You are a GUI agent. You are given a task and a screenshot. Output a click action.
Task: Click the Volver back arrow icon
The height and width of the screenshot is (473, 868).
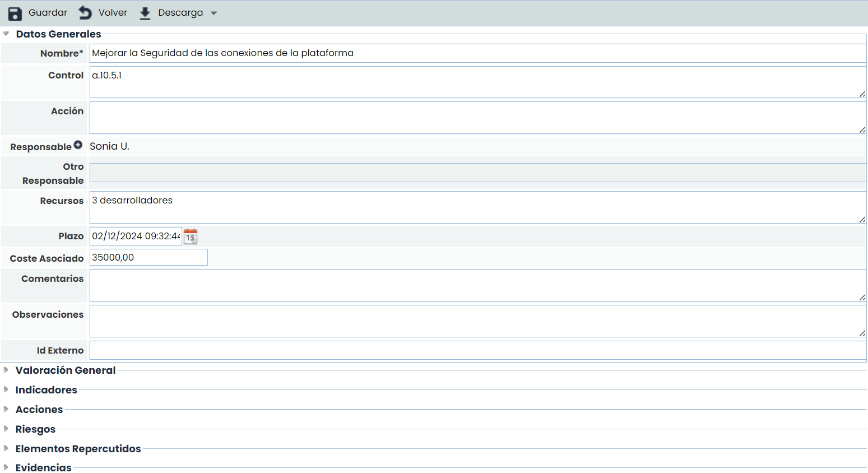tap(85, 13)
